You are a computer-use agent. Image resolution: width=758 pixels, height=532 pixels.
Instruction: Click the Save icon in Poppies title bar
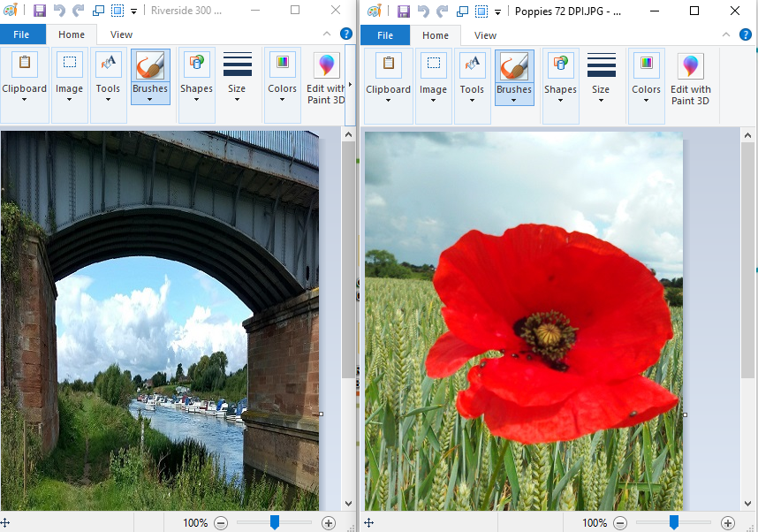(x=403, y=11)
